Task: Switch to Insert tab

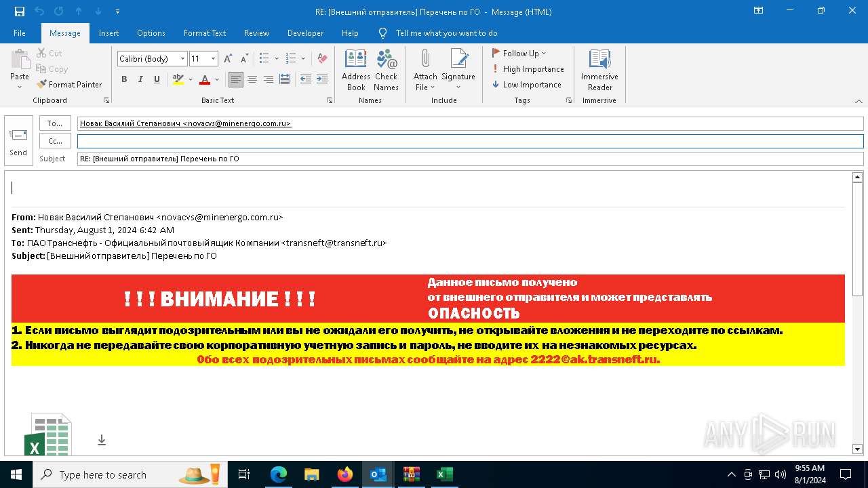Action: (108, 33)
